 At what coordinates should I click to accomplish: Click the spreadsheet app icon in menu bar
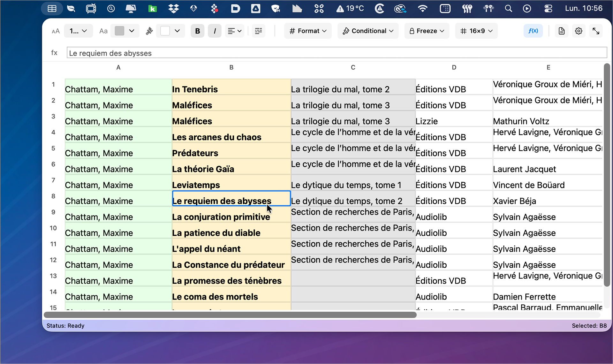point(52,9)
